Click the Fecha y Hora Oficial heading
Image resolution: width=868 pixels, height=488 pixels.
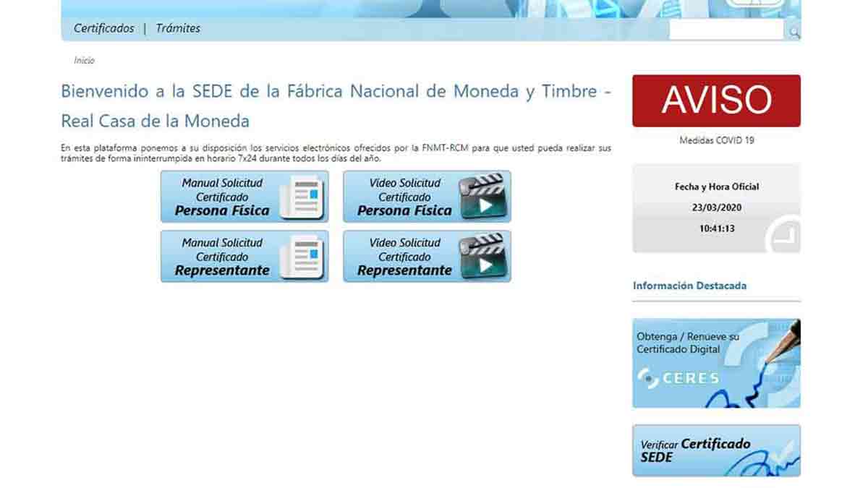(716, 187)
